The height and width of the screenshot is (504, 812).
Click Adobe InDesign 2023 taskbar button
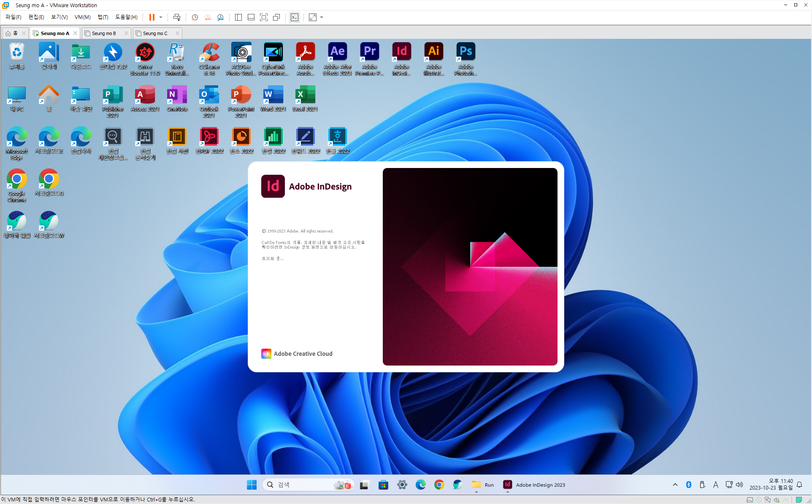(534, 485)
